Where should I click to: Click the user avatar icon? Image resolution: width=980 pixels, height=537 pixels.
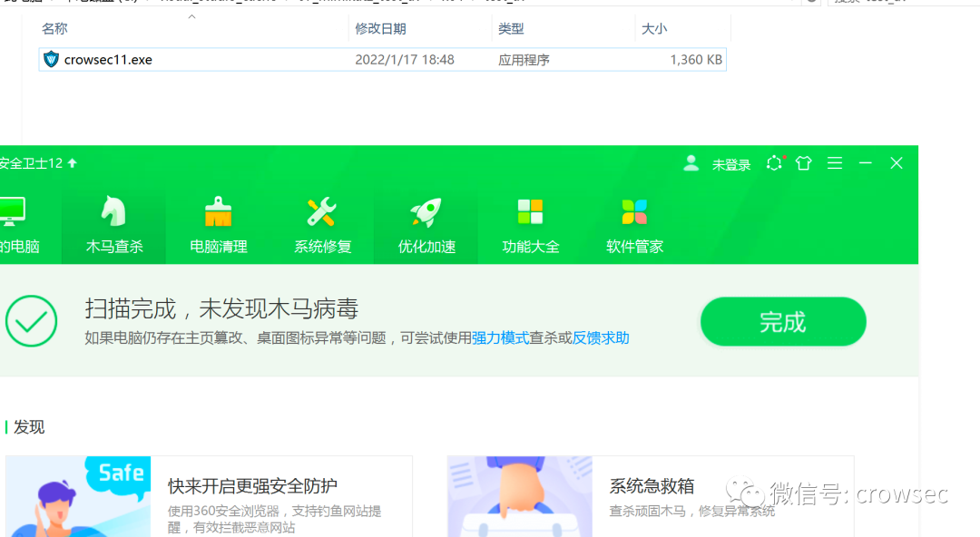pos(691,163)
